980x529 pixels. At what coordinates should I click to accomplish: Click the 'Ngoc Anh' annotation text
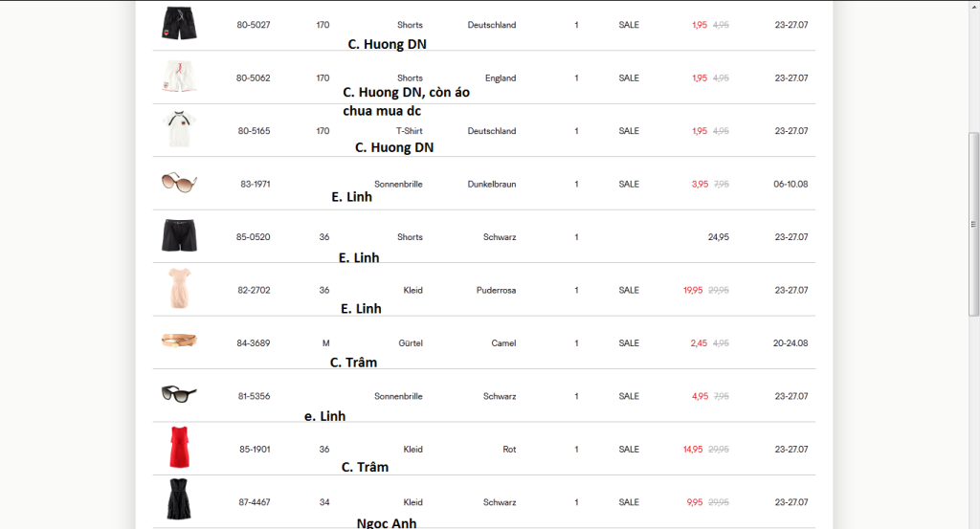pos(386,522)
